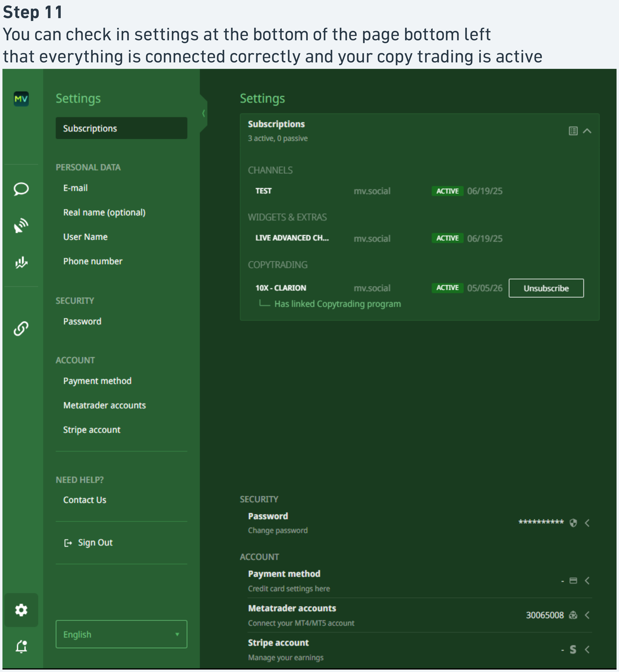619x672 pixels.
Task: Expand the Stripe account row chevron
Action: pyautogui.click(x=587, y=650)
